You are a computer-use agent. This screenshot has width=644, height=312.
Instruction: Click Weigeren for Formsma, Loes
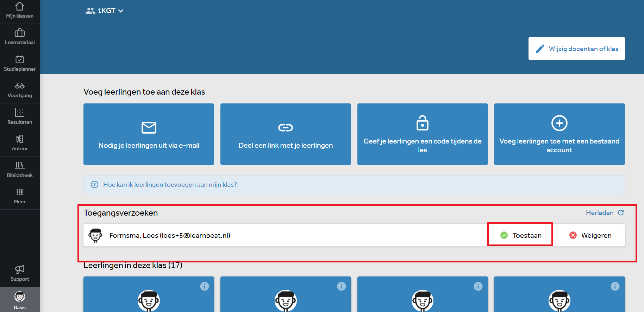pyautogui.click(x=590, y=235)
